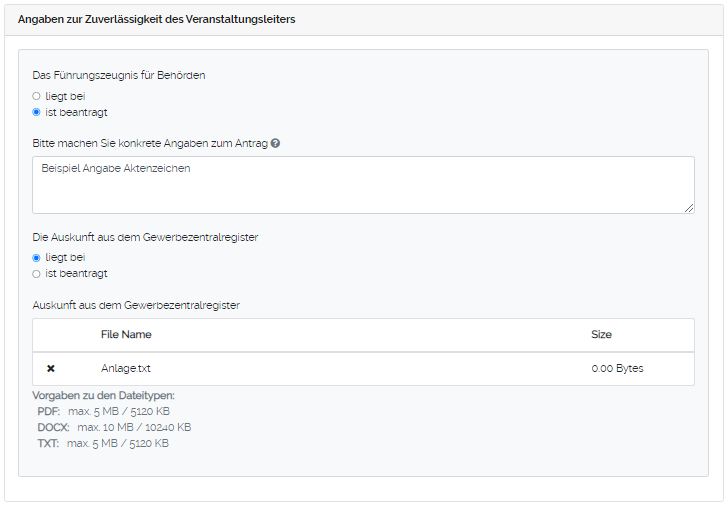
Task: Choose 'ist beantragt' for Gewerbezentralregister Auskunft
Action: 37,273
